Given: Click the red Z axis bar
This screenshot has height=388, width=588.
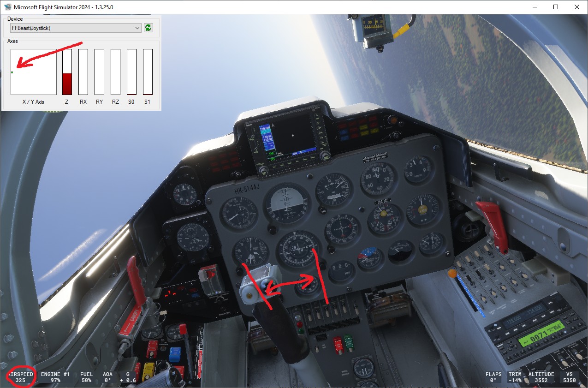Looking at the screenshot, I should (67, 72).
